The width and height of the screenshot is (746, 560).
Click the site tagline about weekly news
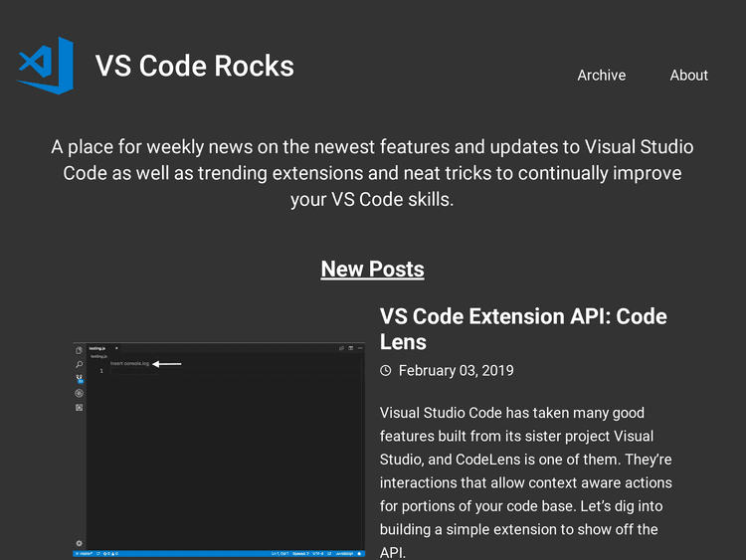pos(373,173)
